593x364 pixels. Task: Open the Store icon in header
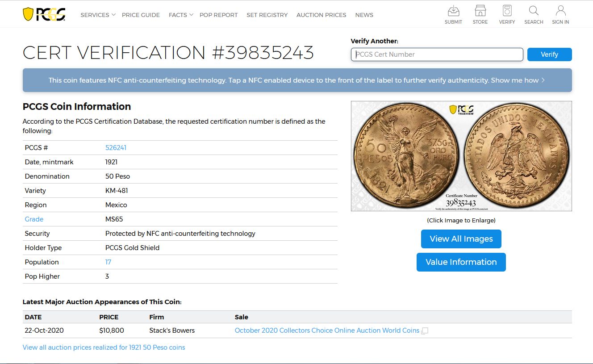(480, 15)
